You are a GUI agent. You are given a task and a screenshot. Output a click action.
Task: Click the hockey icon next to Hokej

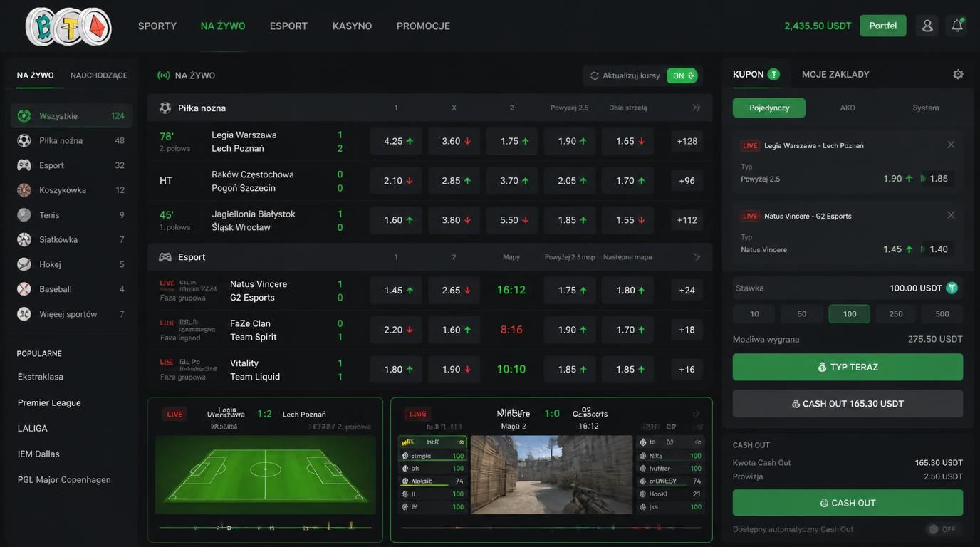click(24, 264)
